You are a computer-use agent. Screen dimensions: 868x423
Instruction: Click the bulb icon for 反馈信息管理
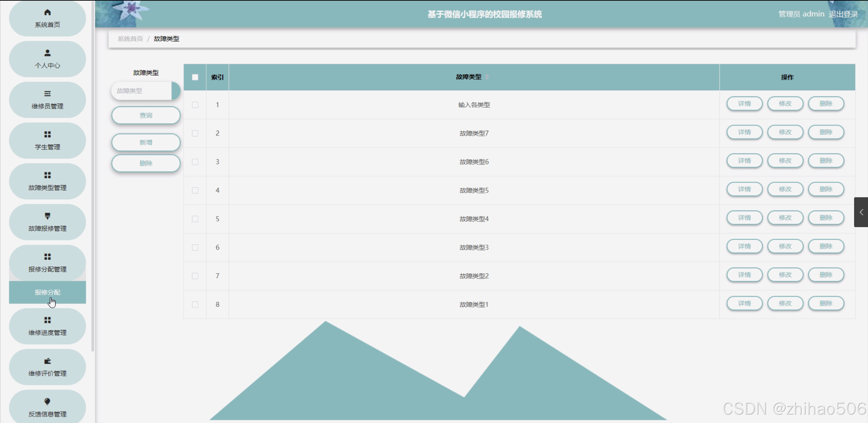click(47, 402)
